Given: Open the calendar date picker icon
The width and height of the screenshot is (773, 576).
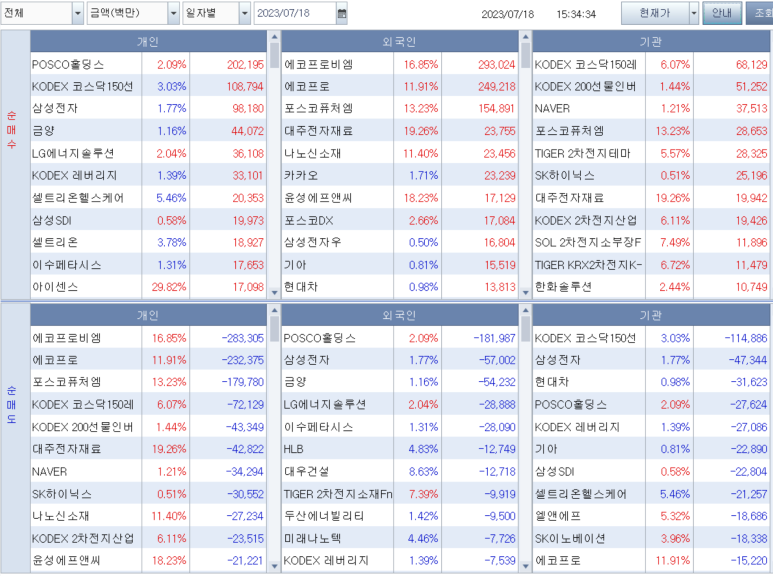Looking at the screenshot, I should pos(342,13).
